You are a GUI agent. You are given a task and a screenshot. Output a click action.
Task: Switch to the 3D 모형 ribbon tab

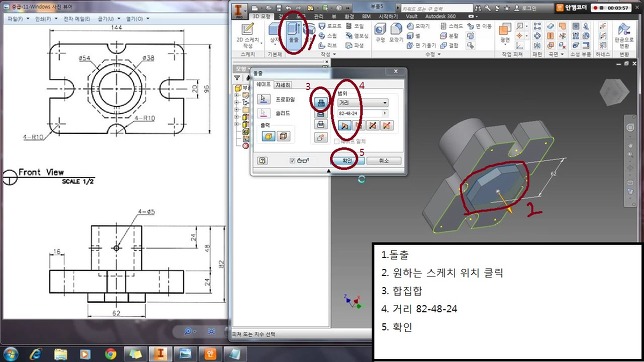click(261, 16)
